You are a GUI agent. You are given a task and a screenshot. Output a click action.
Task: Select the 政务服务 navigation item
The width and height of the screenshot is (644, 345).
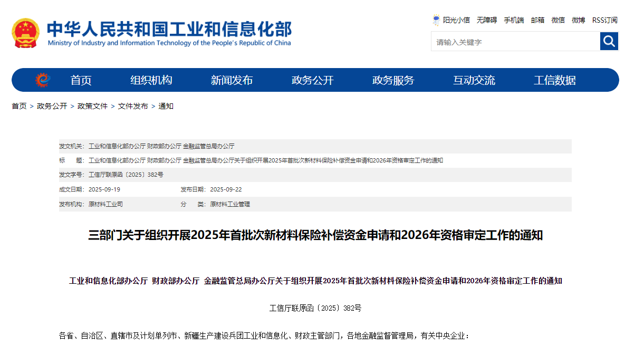click(393, 80)
